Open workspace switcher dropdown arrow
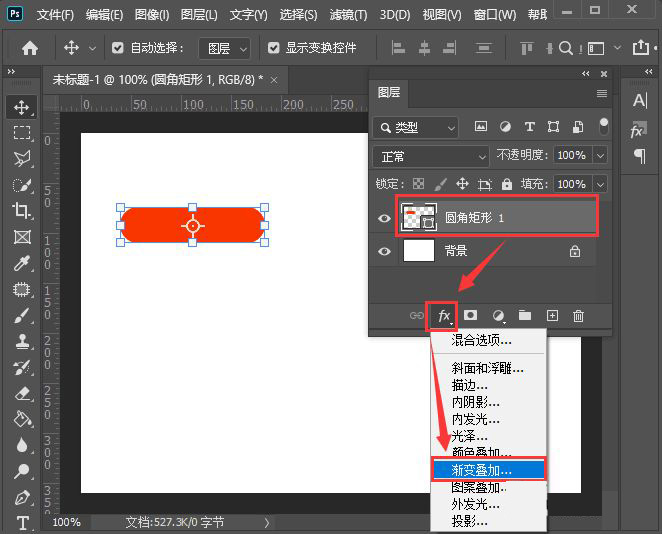This screenshot has width=662, height=534. (617, 48)
